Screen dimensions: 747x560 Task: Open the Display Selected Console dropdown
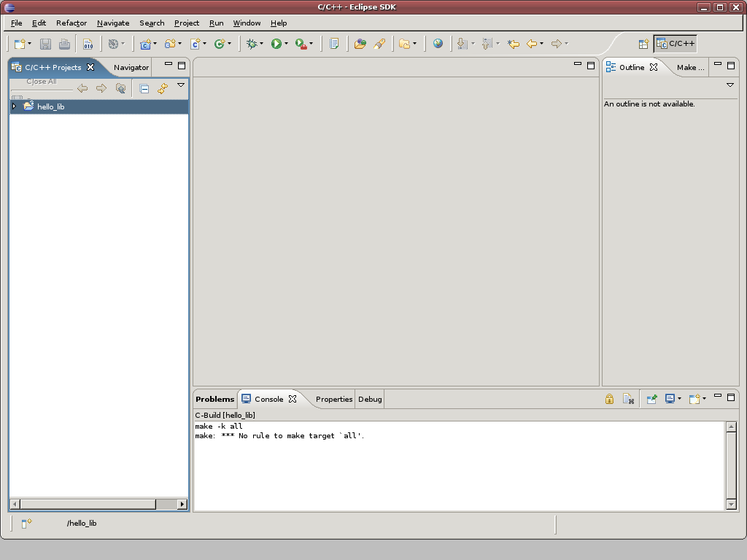pyautogui.click(x=679, y=399)
